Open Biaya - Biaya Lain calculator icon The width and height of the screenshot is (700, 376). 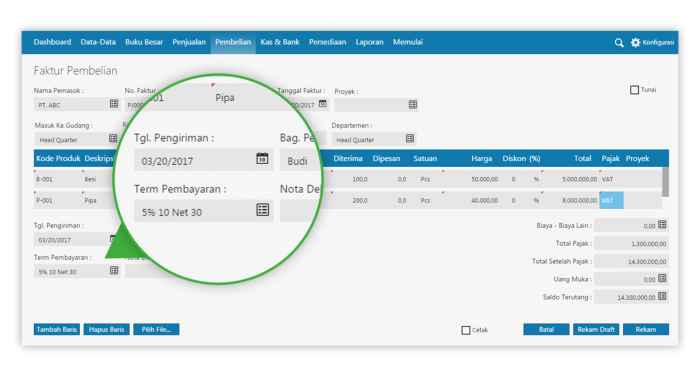coord(662,225)
